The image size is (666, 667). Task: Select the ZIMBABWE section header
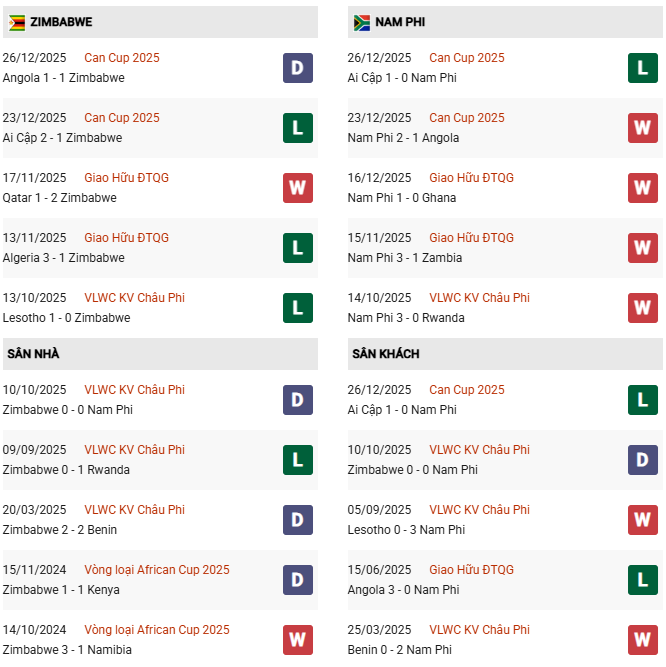point(57,22)
